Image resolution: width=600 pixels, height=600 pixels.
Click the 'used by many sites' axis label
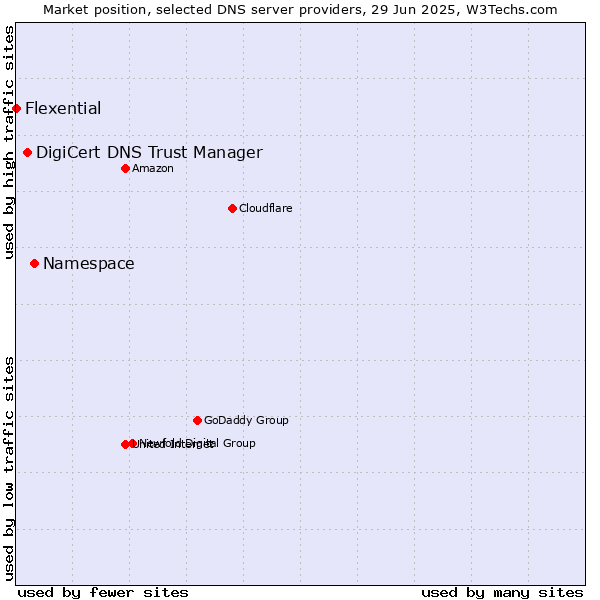click(502, 593)
